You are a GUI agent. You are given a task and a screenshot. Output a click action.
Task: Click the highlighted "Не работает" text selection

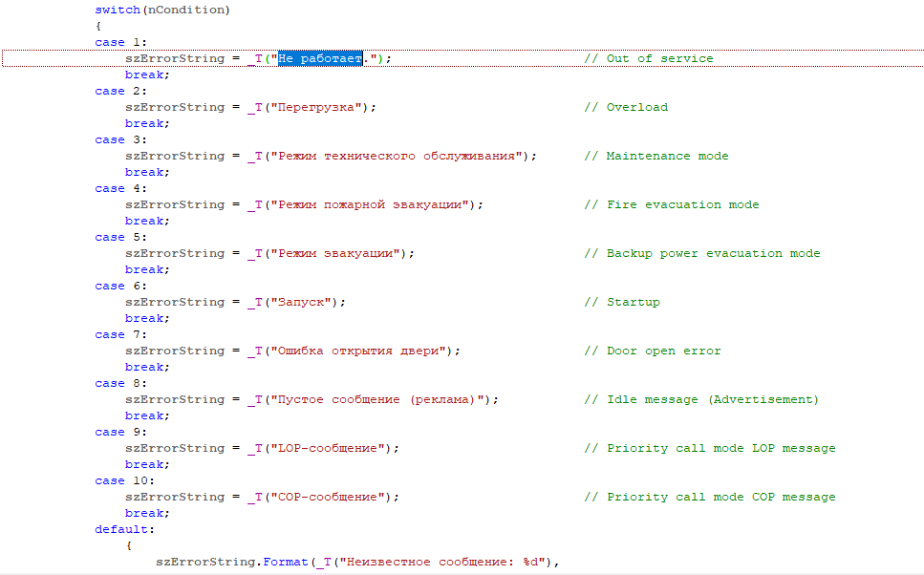click(x=320, y=59)
